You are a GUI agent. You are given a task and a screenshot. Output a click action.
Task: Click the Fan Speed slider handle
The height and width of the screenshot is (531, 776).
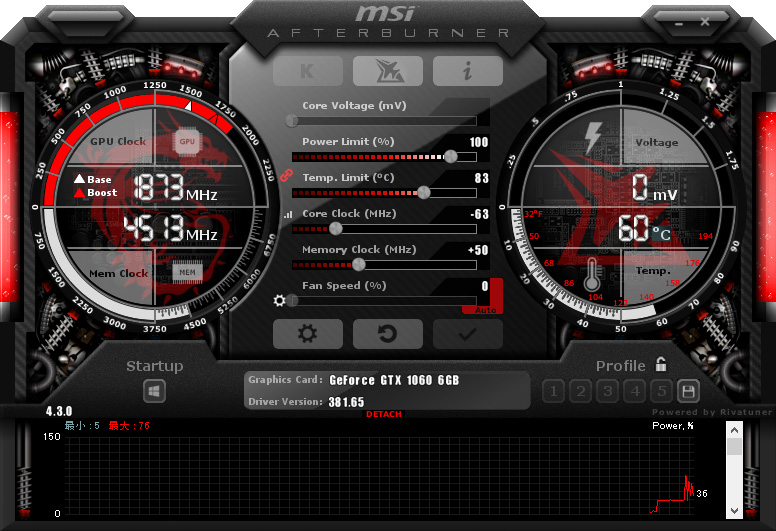click(292, 300)
